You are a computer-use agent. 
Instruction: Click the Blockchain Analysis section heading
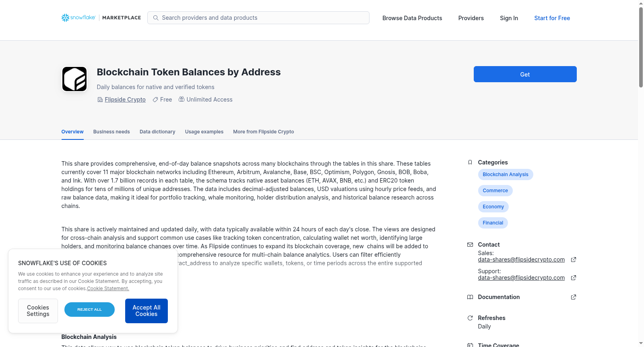[x=89, y=337]
